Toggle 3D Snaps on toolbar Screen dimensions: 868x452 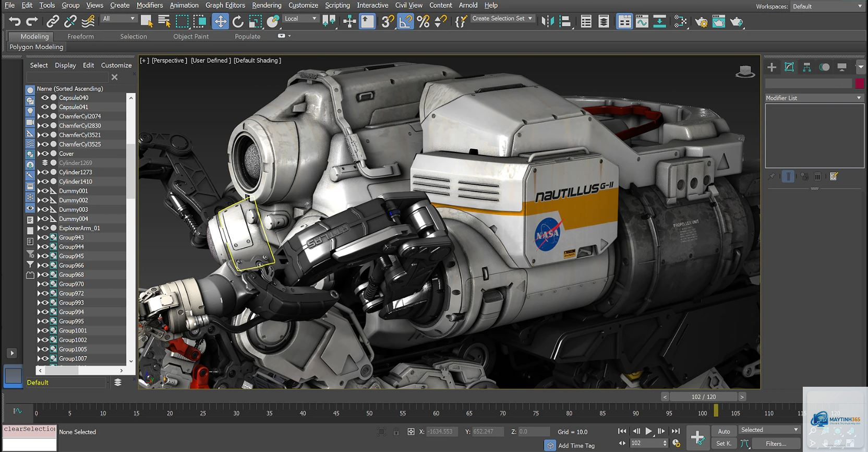click(387, 21)
